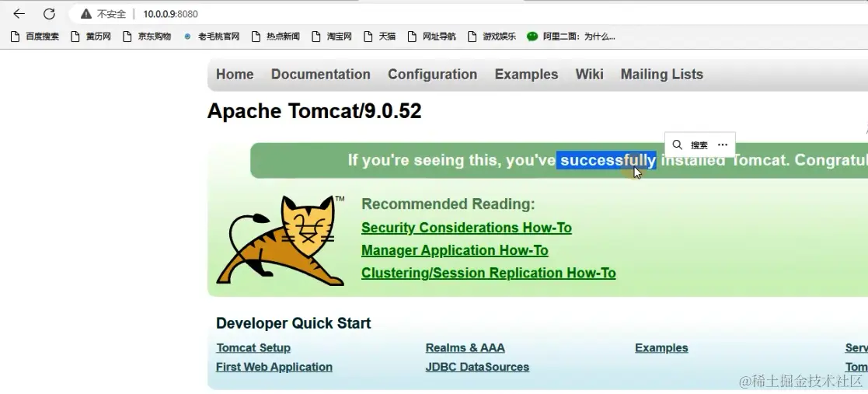Screen dimensions: 868x394
Task: Open the Wiki nav item
Action: 590,74
